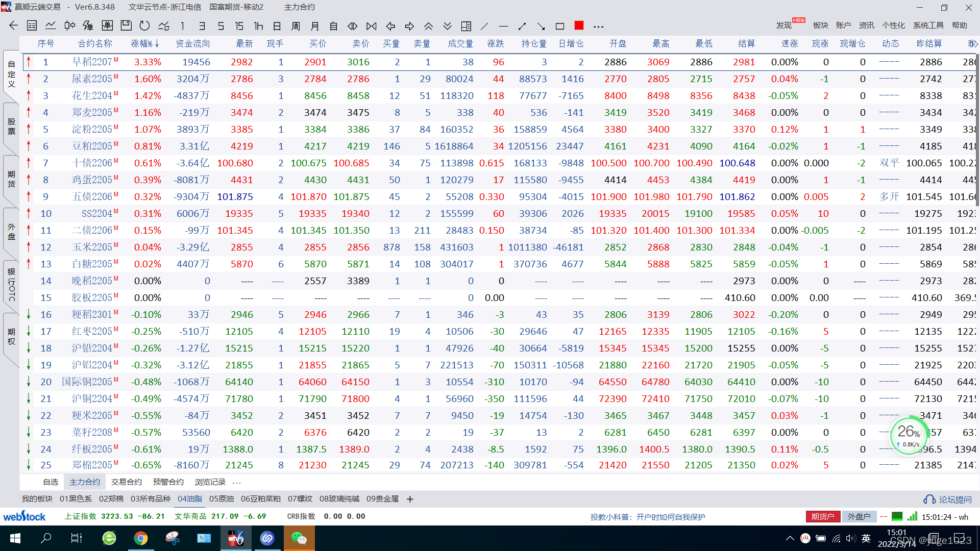Switch to the time-share line chart icon

click(51, 26)
